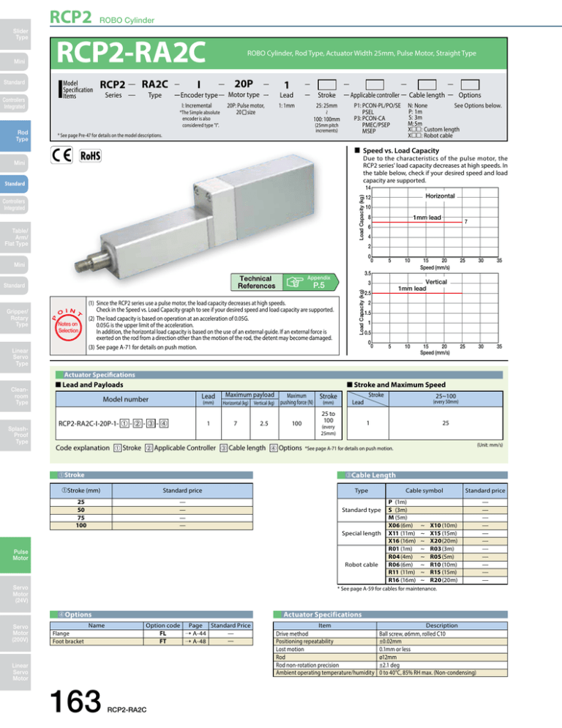
Task: Select the Servo Motor (24V) side tab
Action: pyautogui.click(x=15, y=594)
